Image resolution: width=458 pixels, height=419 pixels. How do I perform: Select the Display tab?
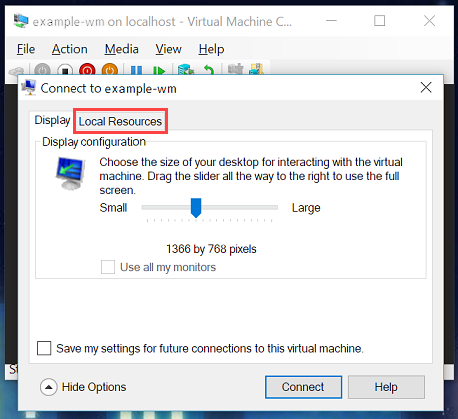(x=52, y=120)
